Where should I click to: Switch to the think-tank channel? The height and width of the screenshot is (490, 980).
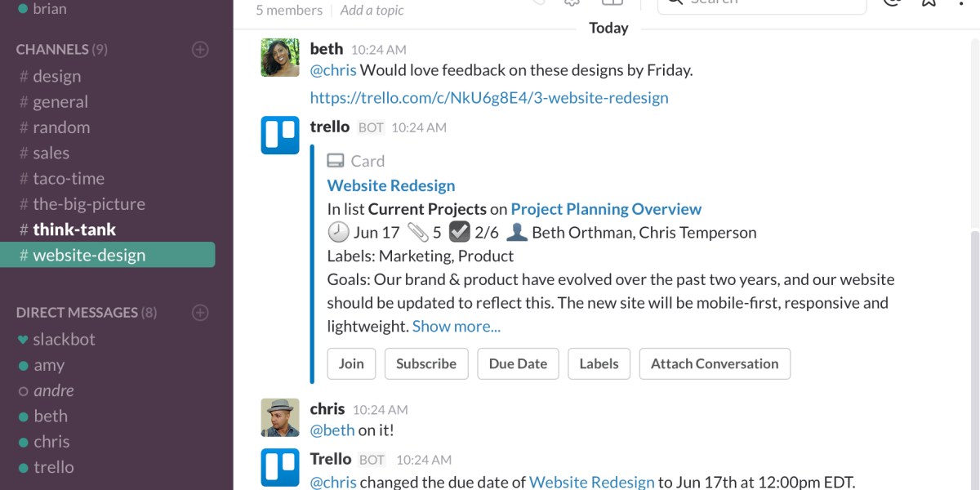pyautogui.click(x=74, y=229)
